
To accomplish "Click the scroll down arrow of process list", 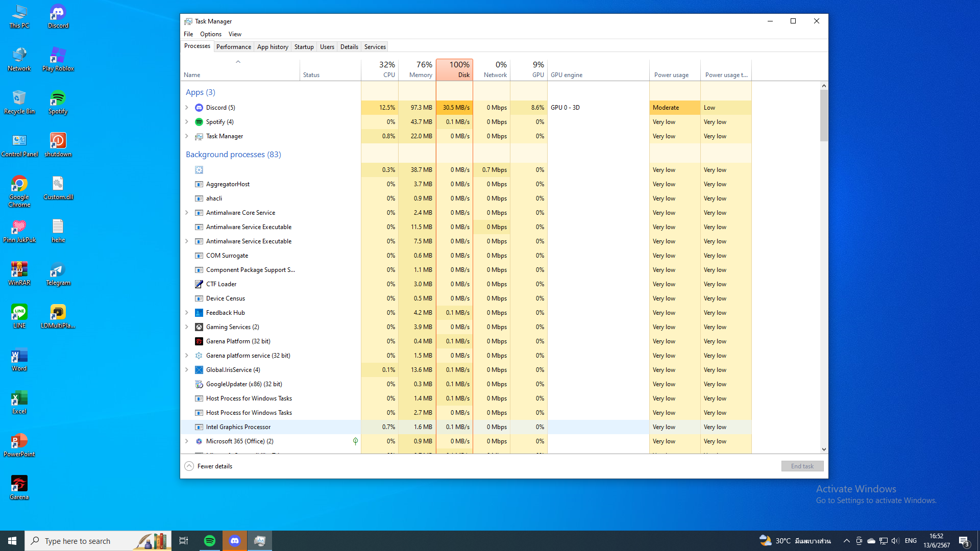I will [824, 449].
